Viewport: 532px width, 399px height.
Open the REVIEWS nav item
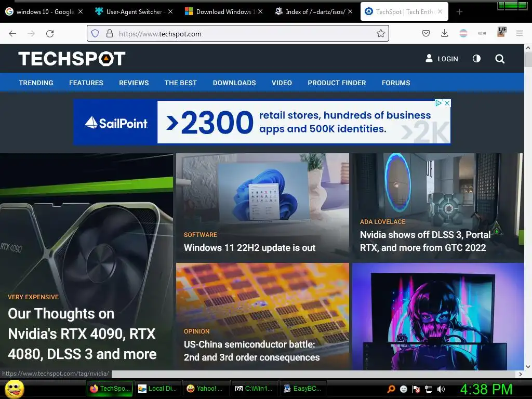[134, 83]
